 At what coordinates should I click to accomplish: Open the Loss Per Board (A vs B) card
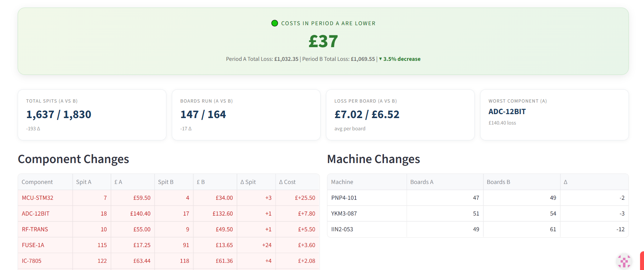coord(400,115)
